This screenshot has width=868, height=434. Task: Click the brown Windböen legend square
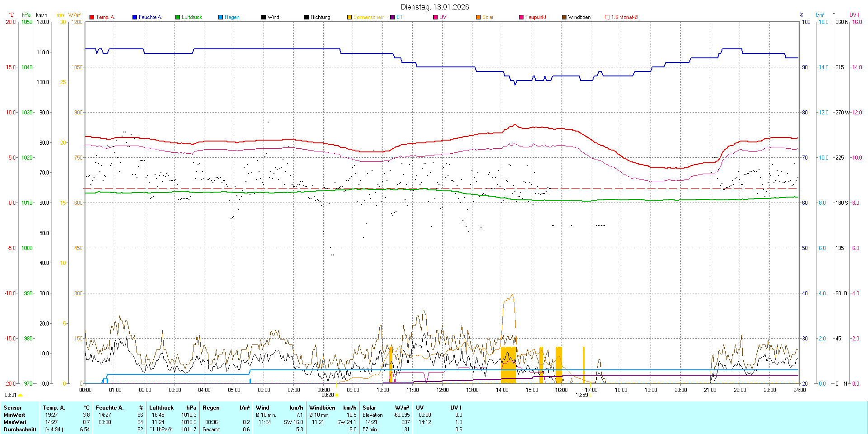564,17
